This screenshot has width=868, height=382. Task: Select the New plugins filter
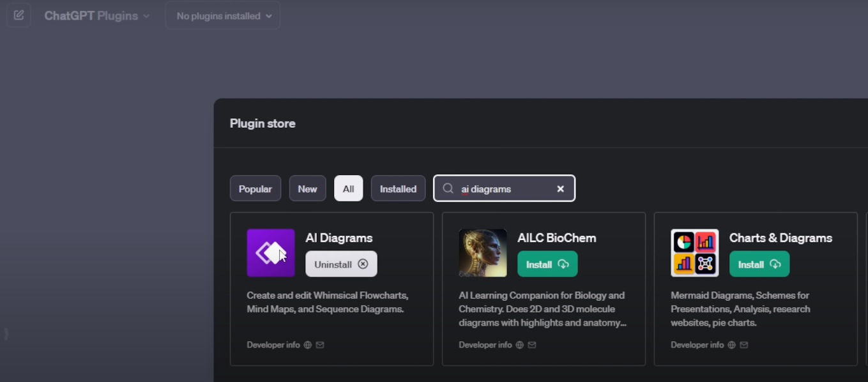coord(307,188)
